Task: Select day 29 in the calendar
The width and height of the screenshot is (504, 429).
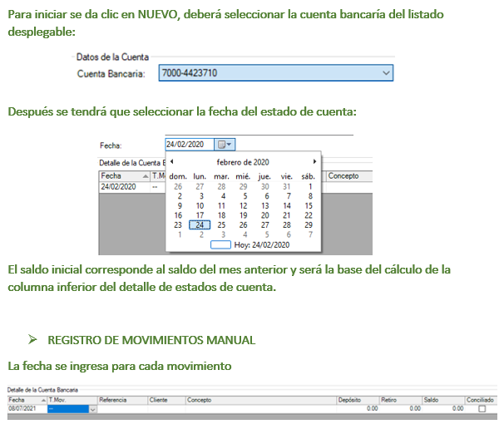Action: [309, 225]
